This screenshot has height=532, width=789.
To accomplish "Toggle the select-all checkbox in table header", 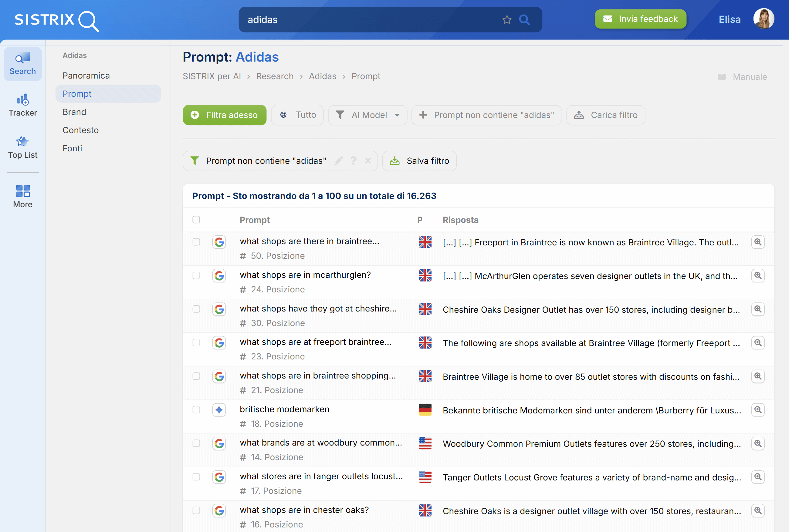I will click(x=196, y=220).
